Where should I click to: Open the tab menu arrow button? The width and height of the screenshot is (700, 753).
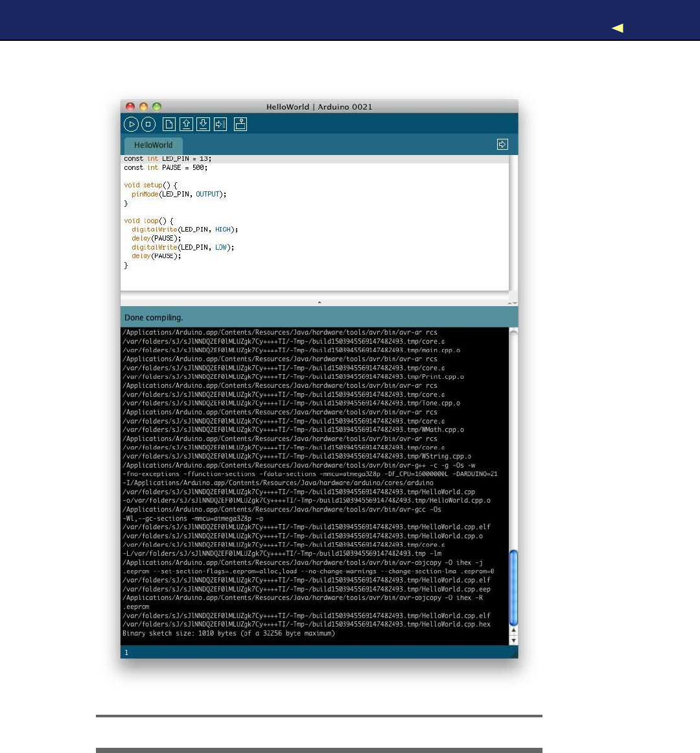point(502,145)
